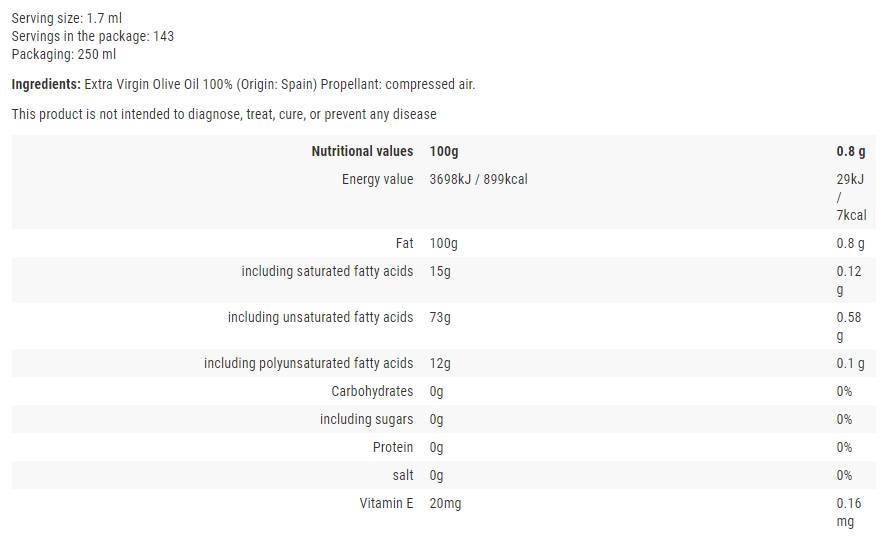Click the "3698kJ / 899kcal" value
887x540 pixels.
click(x=477, y=179)
